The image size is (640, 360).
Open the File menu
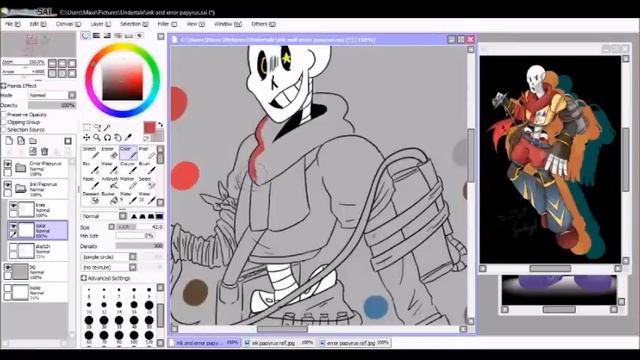pyautogui.click(x=13, y=24)
